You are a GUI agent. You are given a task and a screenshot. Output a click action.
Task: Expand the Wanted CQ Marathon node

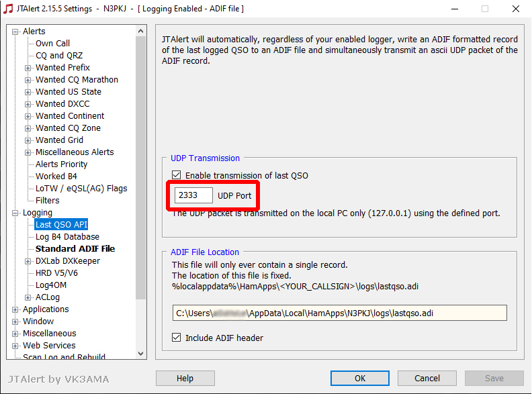28,80
